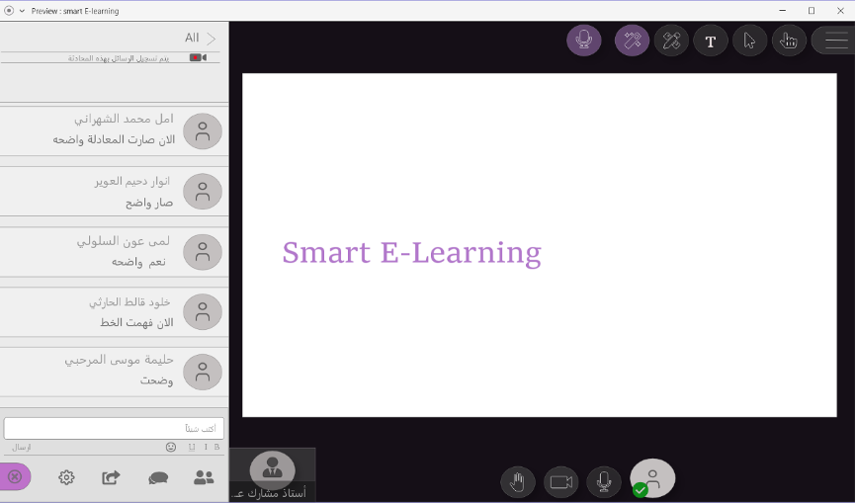The image size is (856, 504).
Task: Raise hand with bottom hand icon
Action: point(518,481)
